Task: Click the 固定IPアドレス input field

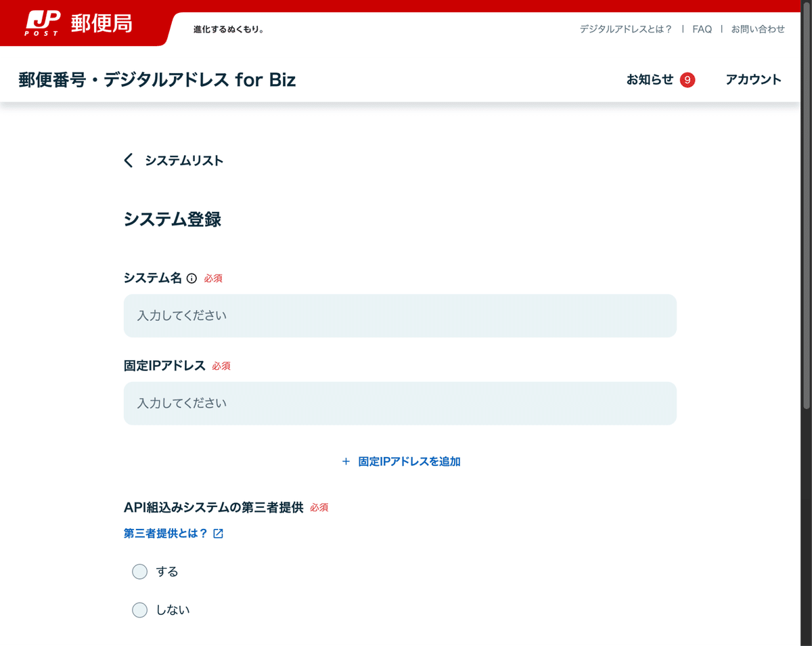Action: 399,403
